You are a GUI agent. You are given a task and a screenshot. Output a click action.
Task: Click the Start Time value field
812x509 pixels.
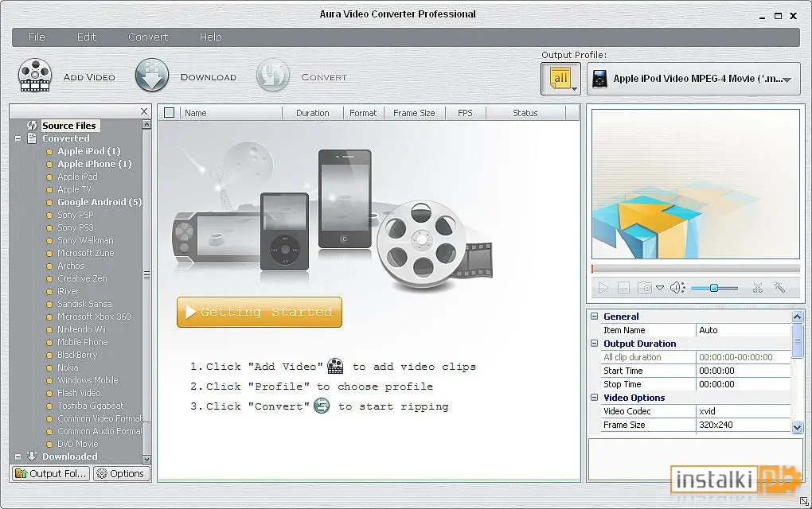(x=743, y=371)
